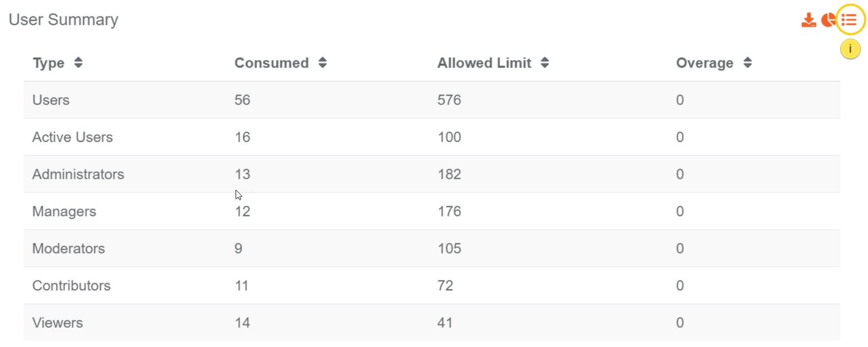Select the list view icon
Image resolution: width=868 pixels, height=347 pixels.
coord(849,20)
